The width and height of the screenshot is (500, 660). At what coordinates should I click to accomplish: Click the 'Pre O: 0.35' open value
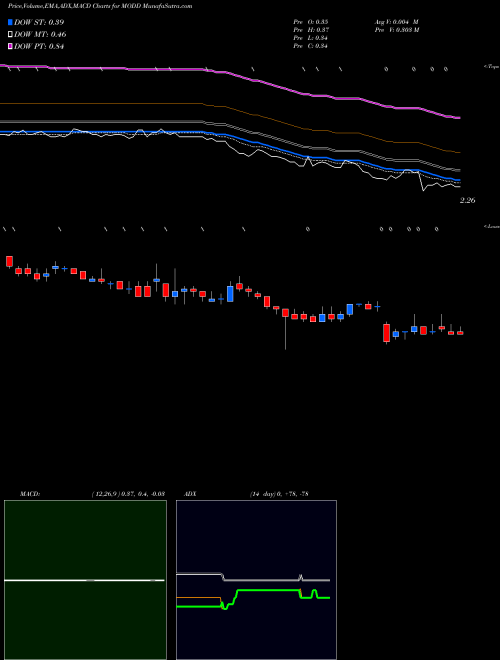(311, 22)
